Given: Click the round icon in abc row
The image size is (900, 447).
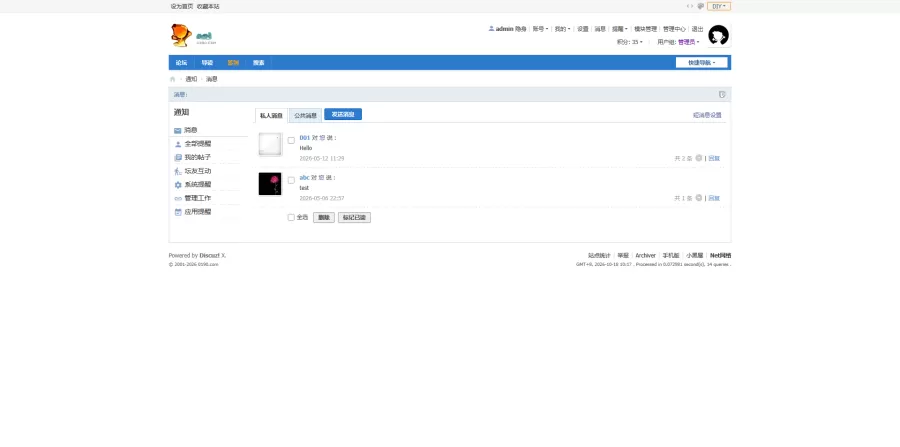Looking at the screenshot, I should tap(699, 197).
